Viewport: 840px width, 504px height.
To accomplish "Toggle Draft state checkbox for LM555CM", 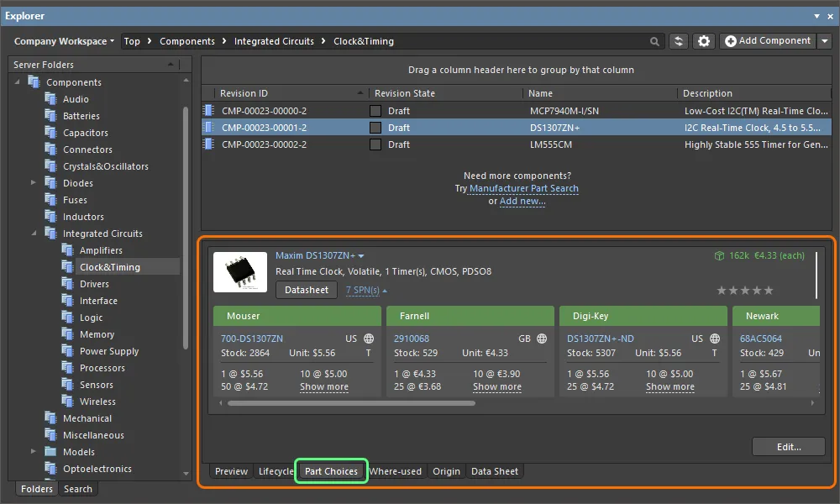I will coord(375,144).
